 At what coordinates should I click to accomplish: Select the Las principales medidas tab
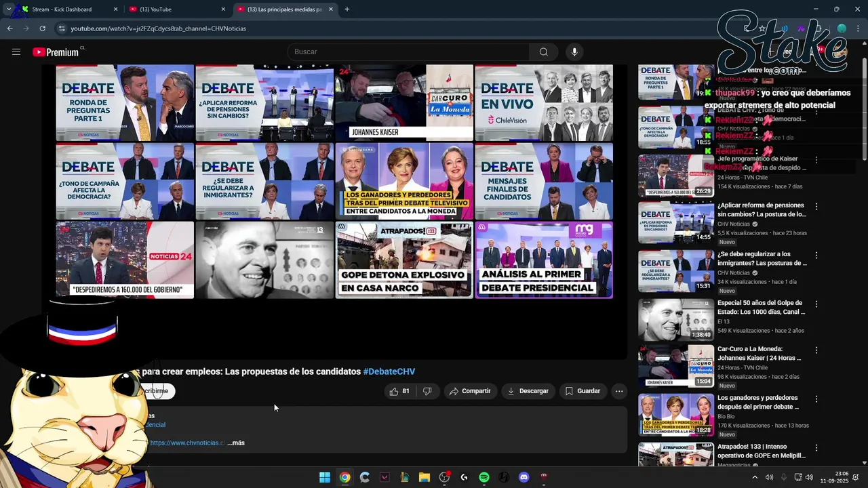(x=285, y=9)
